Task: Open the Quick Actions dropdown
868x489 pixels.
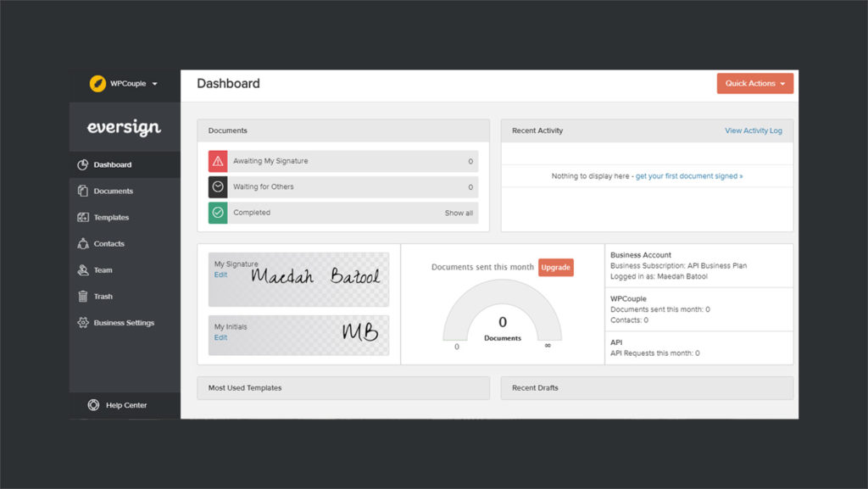Action: [x=754, y=83]
